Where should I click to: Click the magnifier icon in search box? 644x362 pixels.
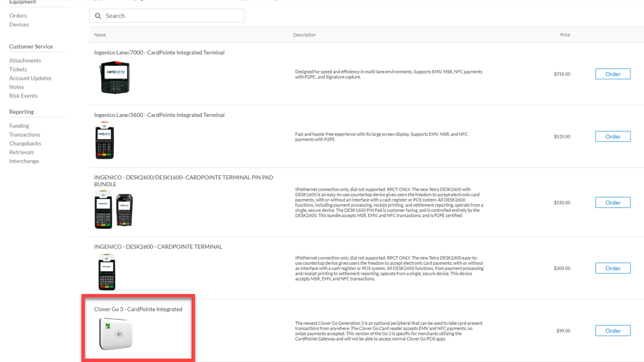tap(98, 16)
